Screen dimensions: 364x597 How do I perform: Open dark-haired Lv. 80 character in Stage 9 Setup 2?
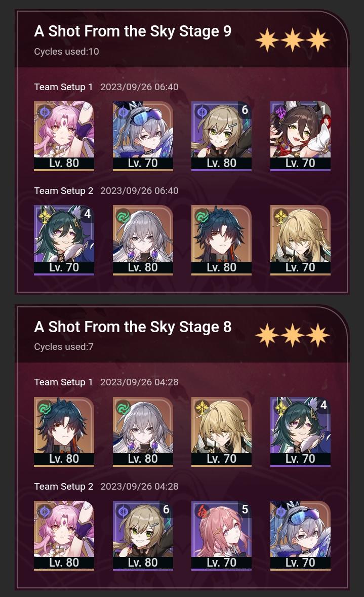coord(221,240)
